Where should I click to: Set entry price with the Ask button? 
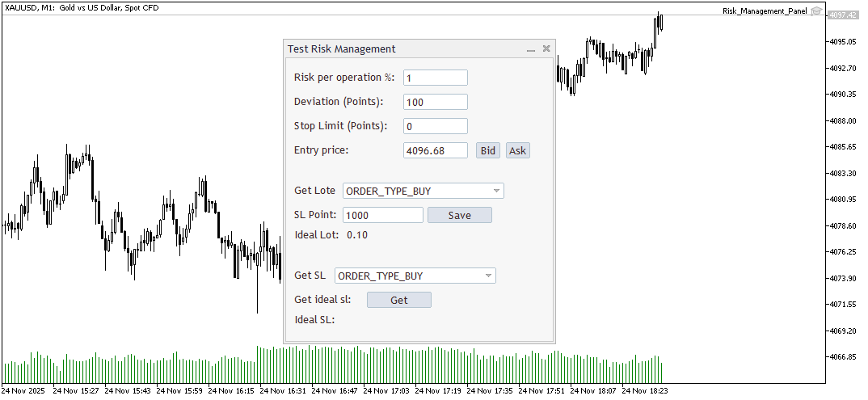click(517, 150)
